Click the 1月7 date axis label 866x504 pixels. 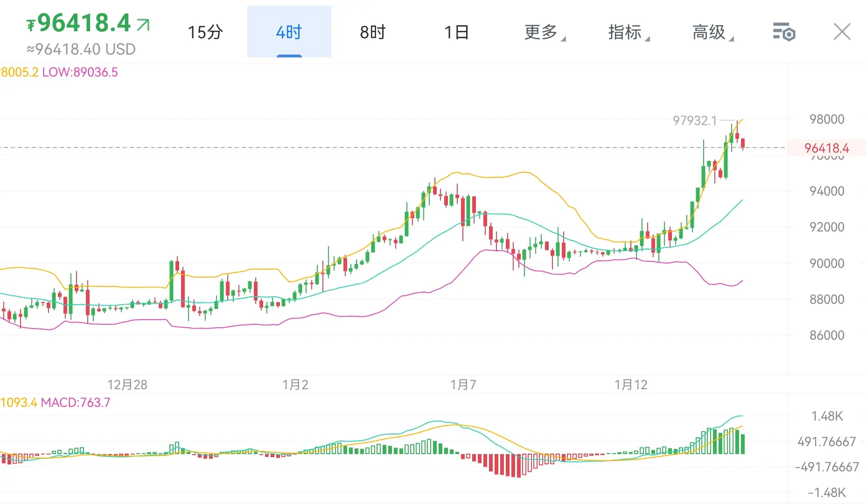pyautogui.click(x=463, y=385)
